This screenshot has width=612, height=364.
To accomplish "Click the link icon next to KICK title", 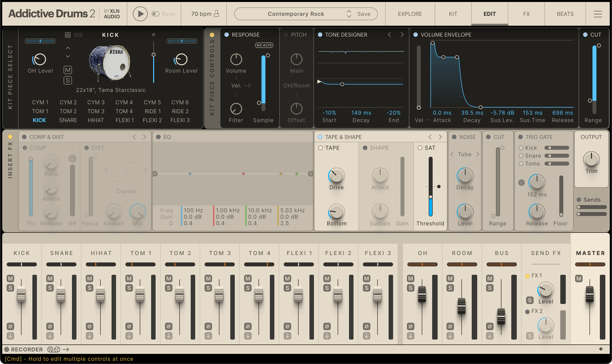I will (x=78, y=35).
